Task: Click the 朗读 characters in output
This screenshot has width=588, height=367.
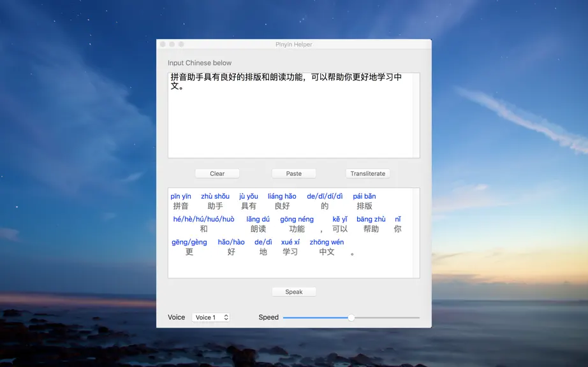Action: (x=258, y=229)
